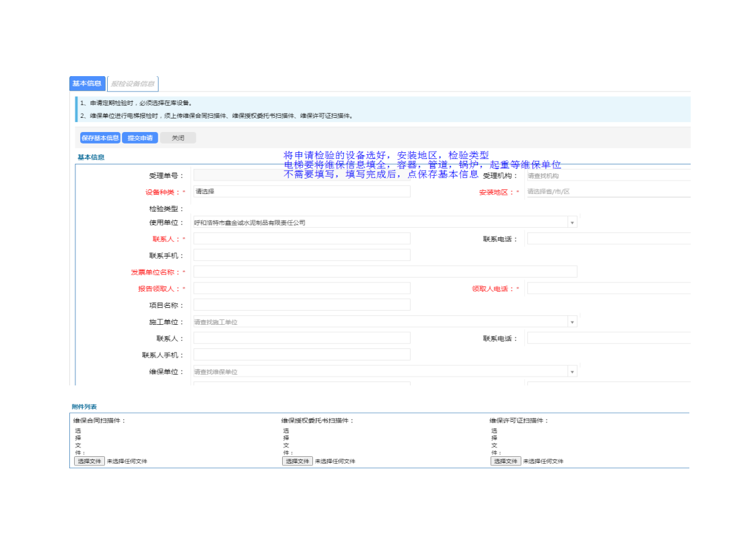This screenshot has height=535, width=756.
Task: Click the 联系人 field under 施工单位
Action: point(302,338)
